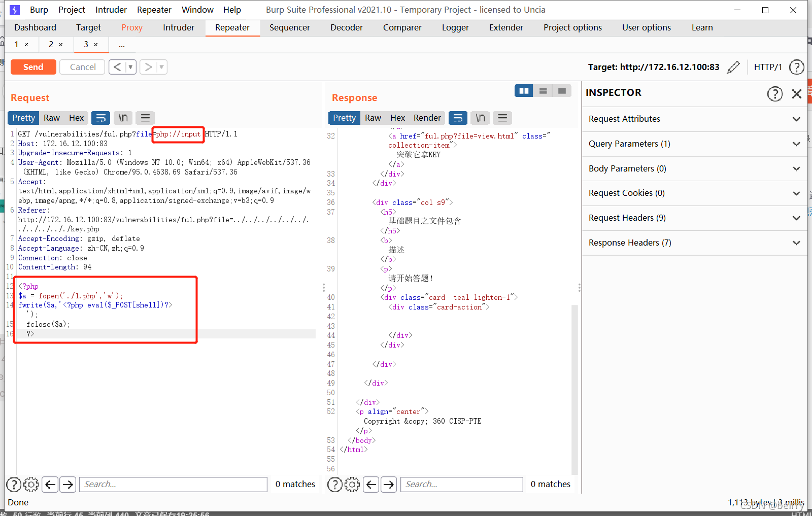Toggle word wrap icon in Response pane

(458, 118)
